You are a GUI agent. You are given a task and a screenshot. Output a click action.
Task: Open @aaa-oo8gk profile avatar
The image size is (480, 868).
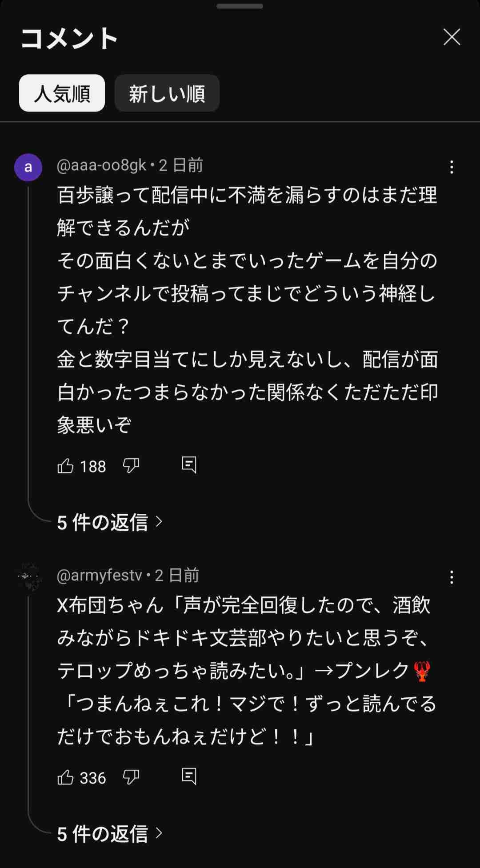coord(28,168)
